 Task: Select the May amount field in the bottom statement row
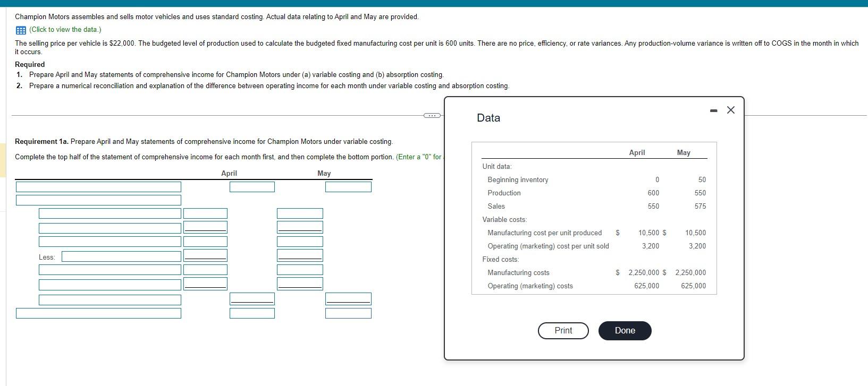348,313
